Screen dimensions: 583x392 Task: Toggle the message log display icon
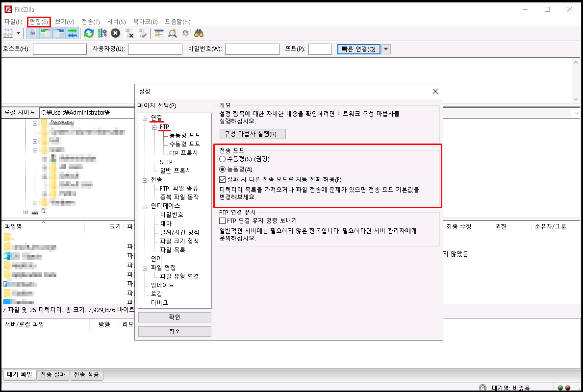pos(33,33)
